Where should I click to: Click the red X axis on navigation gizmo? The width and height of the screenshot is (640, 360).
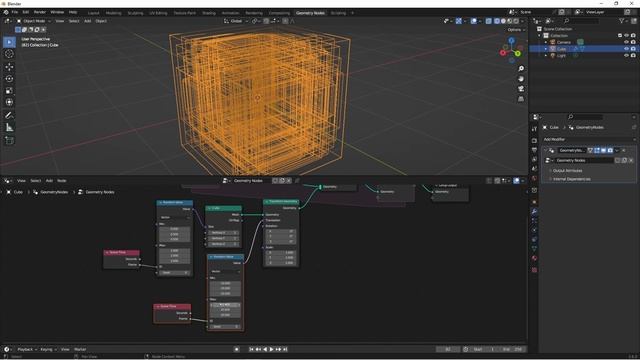[503, 53]
